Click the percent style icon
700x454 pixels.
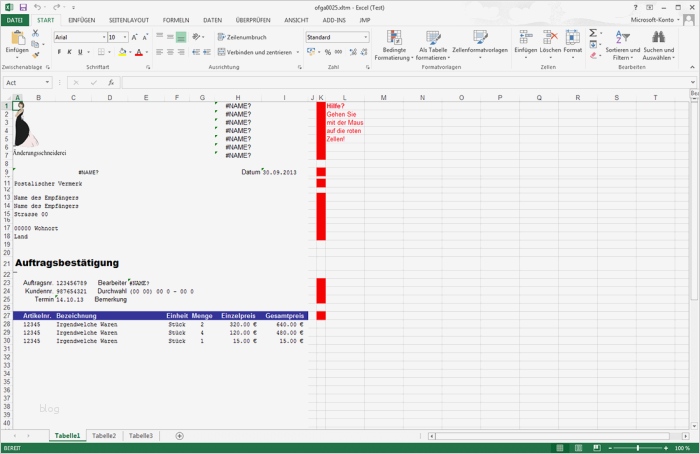[x=328, y=52]
